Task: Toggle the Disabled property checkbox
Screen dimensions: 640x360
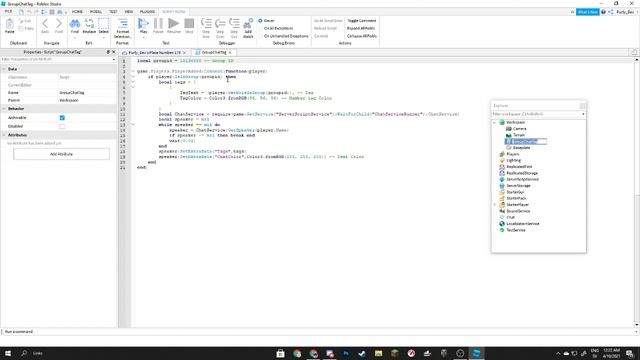Action: pyautogui.click(x=62, y=126)
